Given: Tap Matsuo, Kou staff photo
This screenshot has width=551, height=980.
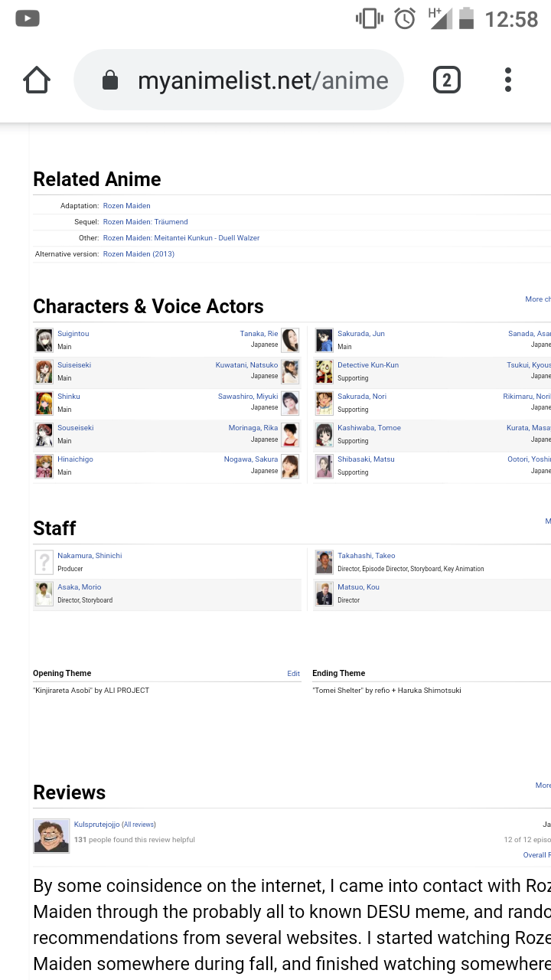Looking at the screenshot, I should [x=324, y=593].
